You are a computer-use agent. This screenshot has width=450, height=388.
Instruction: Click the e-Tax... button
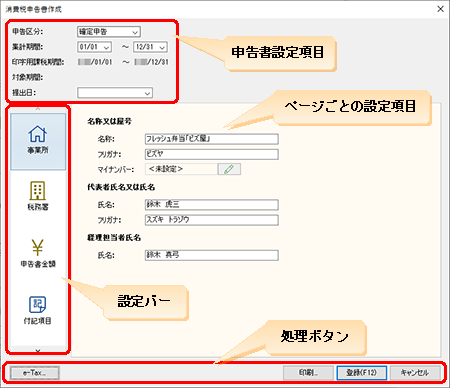click(35, 373)
